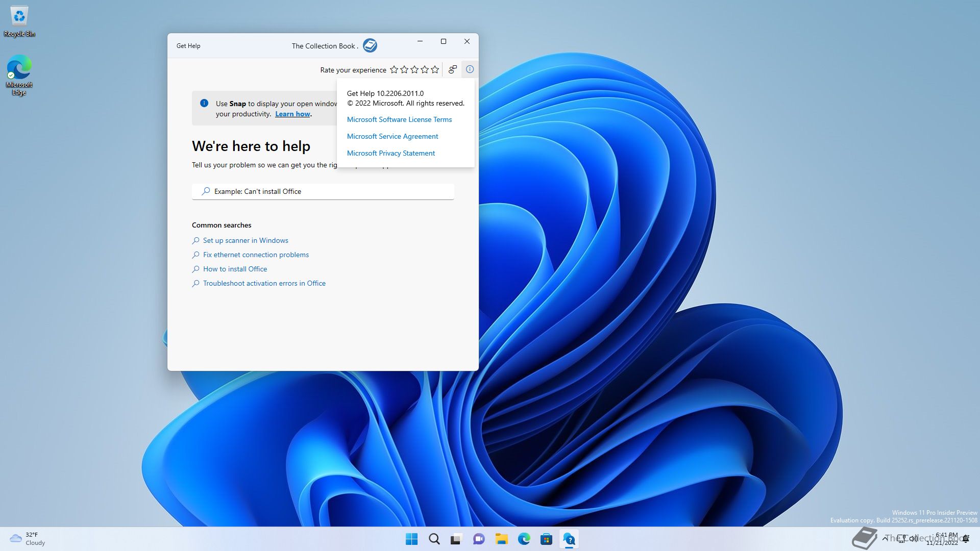Open Task View from the taskbar
Screen dimensions: 980x551
coord(456,539)
